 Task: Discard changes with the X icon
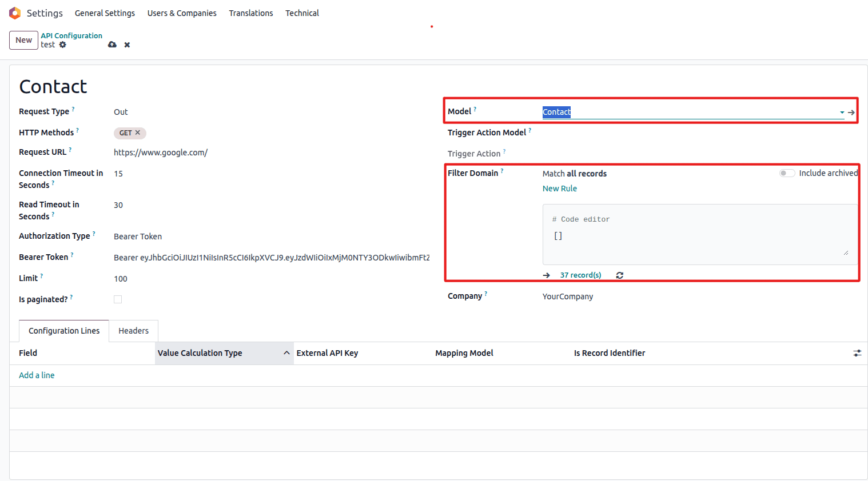(x=127, y=45)
